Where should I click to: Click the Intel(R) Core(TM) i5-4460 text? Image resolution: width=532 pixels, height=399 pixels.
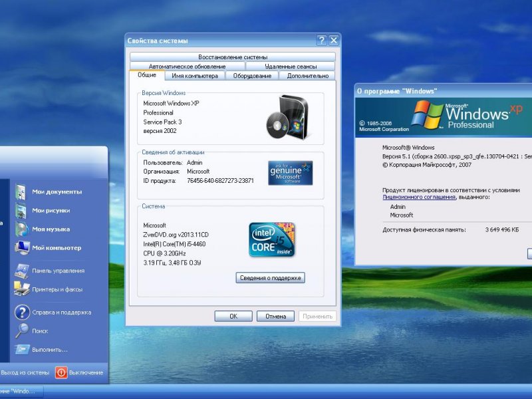(x=174, y=244)
